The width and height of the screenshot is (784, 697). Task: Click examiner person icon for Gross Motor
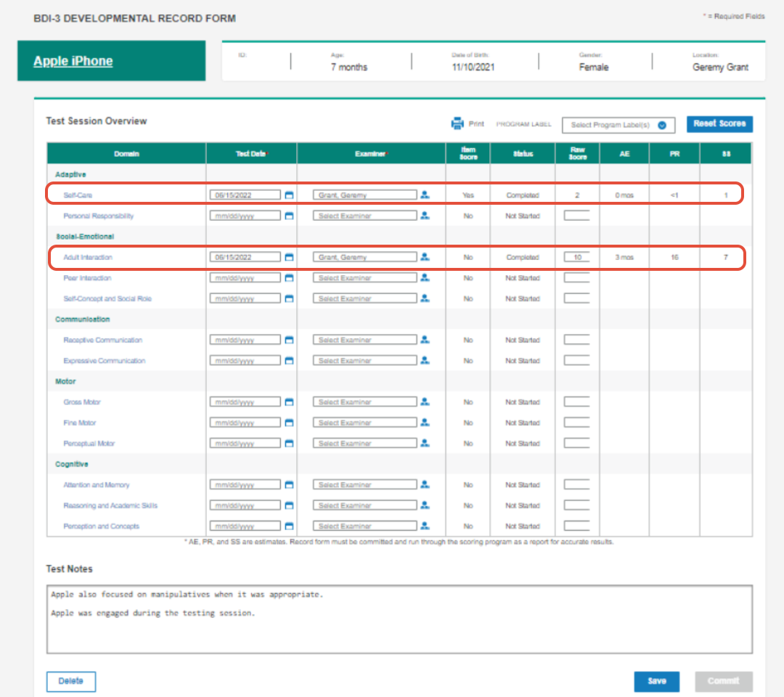click(425, 402)
